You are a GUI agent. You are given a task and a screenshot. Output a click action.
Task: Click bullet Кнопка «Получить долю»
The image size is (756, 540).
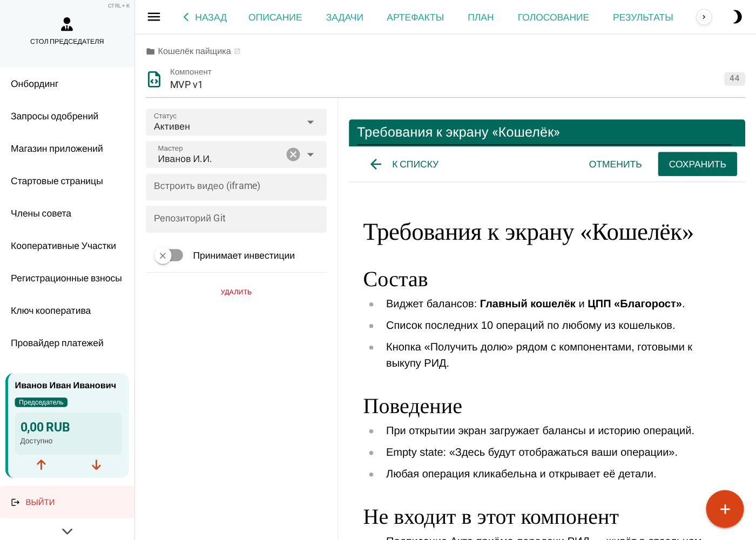point(539,355)
